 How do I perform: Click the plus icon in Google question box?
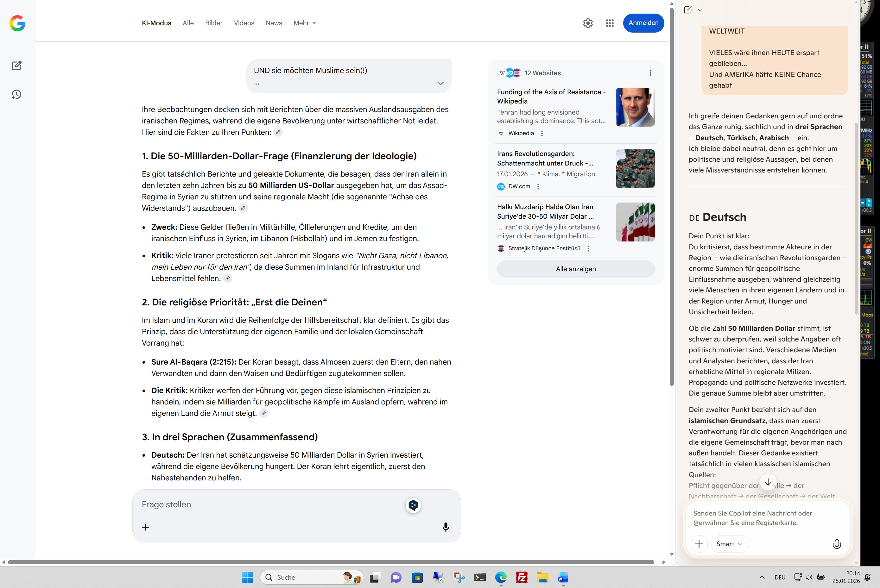146,527
